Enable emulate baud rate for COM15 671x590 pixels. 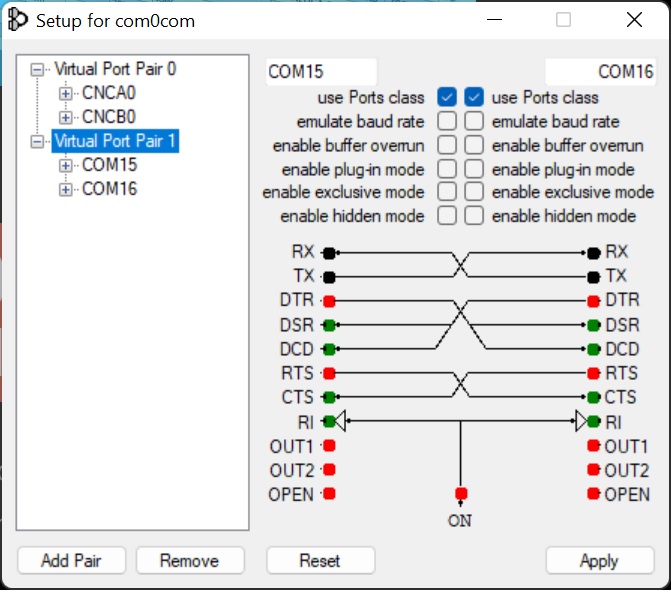[447, 121]
